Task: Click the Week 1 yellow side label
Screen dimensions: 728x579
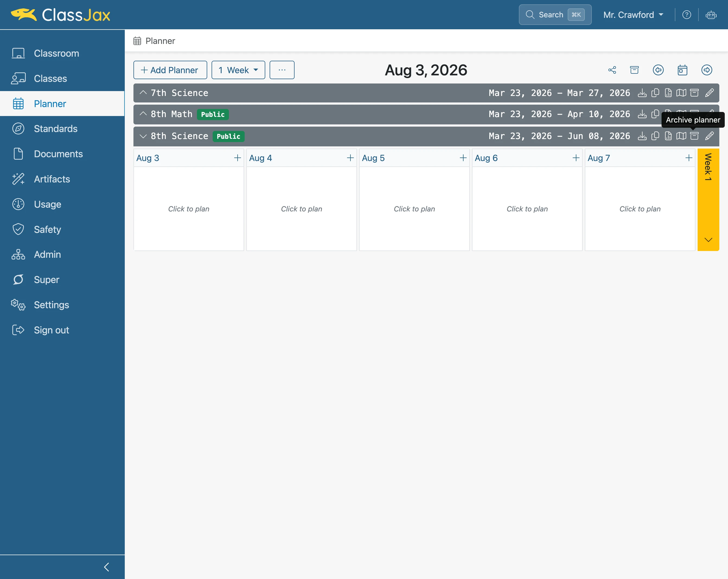Action: tap(708, 167)
